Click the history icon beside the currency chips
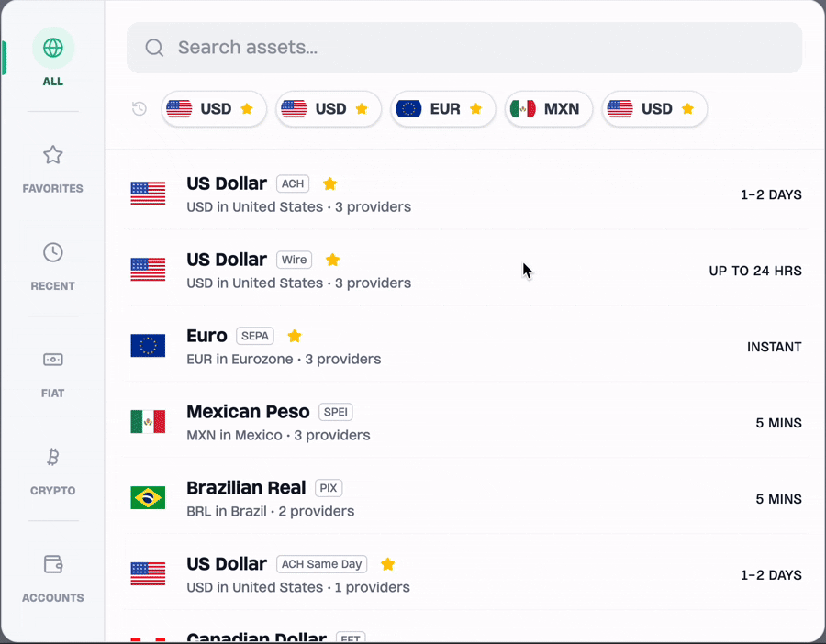The height and width of the screenshot is (644, 826). [x=139, y=109]
